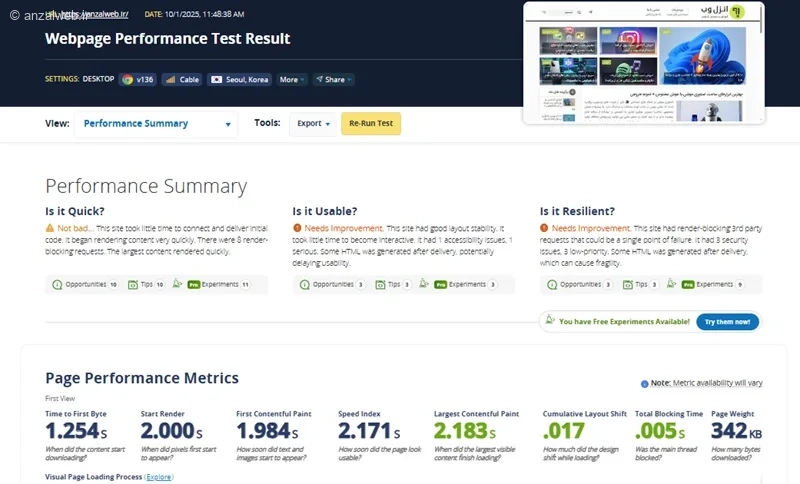Open the tested URL link anzalweb.ir
The image size is (800, 484).
coord(95,14)
